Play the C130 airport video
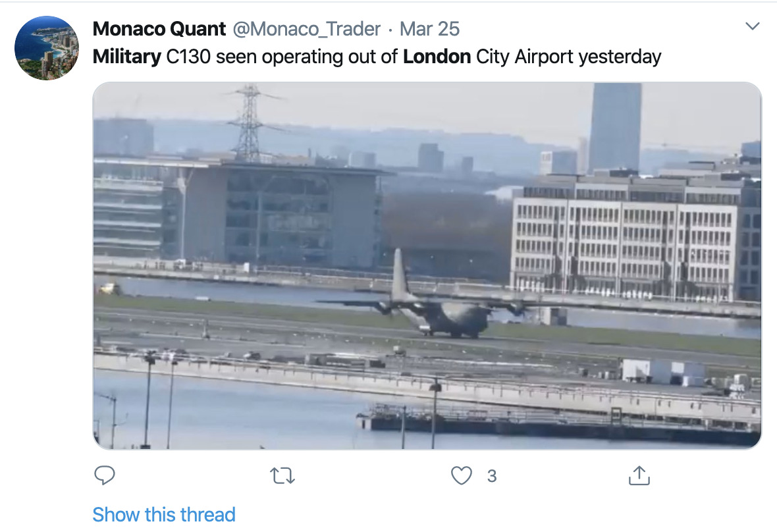This screenshot has height=532, width=777. point(427,265)
